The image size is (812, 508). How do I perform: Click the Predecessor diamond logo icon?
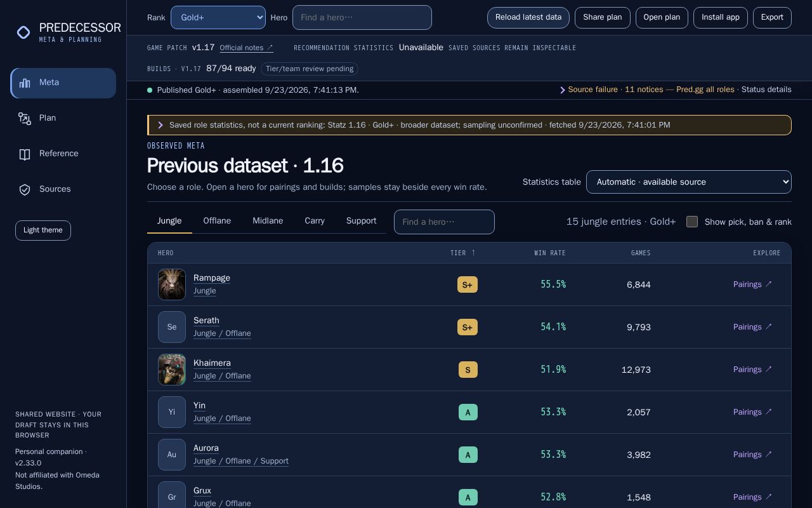[x=23, y=32]
